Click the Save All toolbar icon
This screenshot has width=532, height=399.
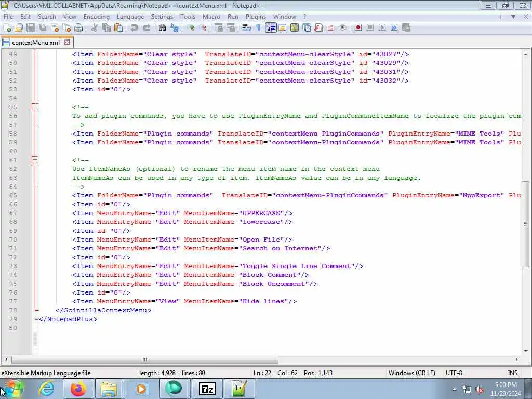pyautogui.click(x=43, y=28)
